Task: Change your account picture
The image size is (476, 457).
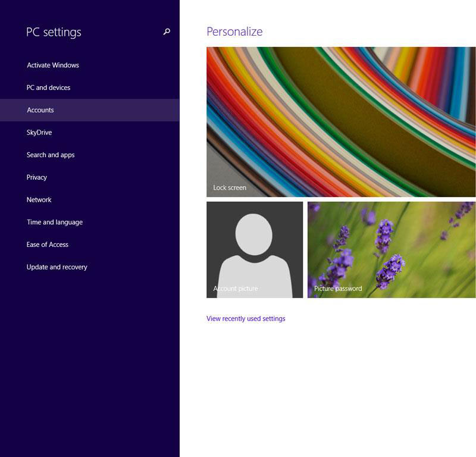Action: pyautogui.click(x=255, y=249)
